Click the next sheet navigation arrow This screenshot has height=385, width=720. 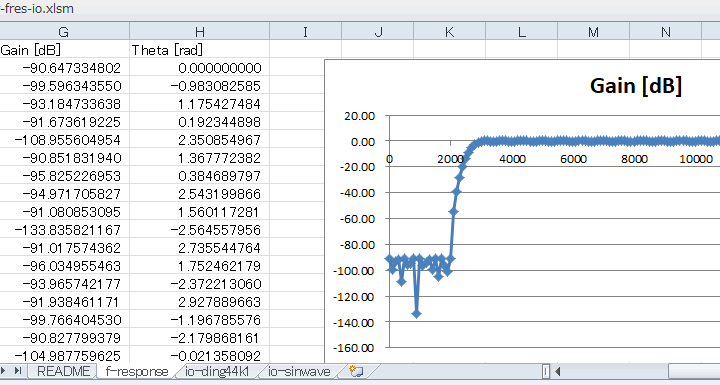(4, 371)
